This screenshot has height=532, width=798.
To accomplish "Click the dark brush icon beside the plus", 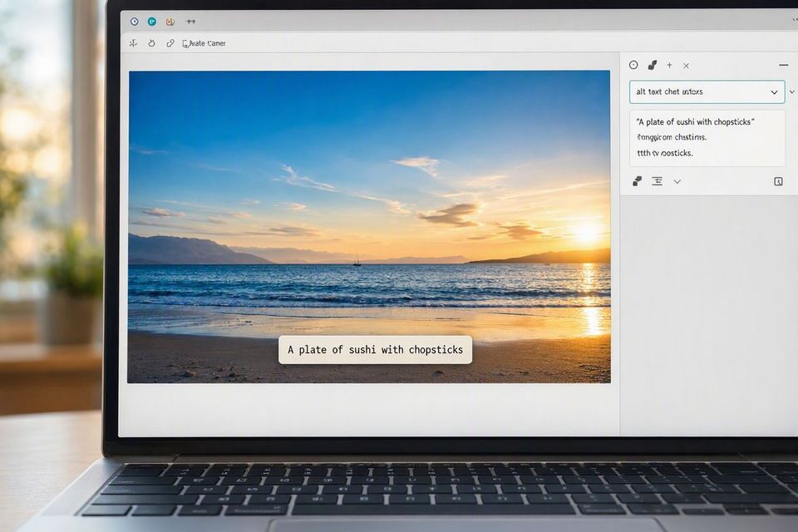I will [x=652, y=65].
